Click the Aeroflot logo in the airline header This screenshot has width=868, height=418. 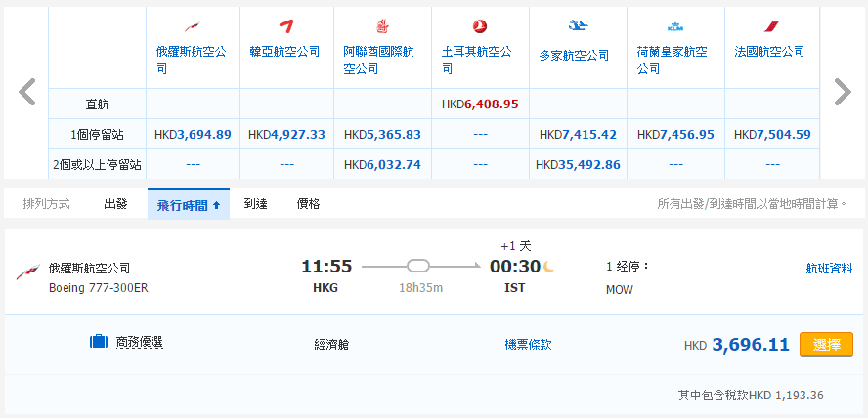192,26
